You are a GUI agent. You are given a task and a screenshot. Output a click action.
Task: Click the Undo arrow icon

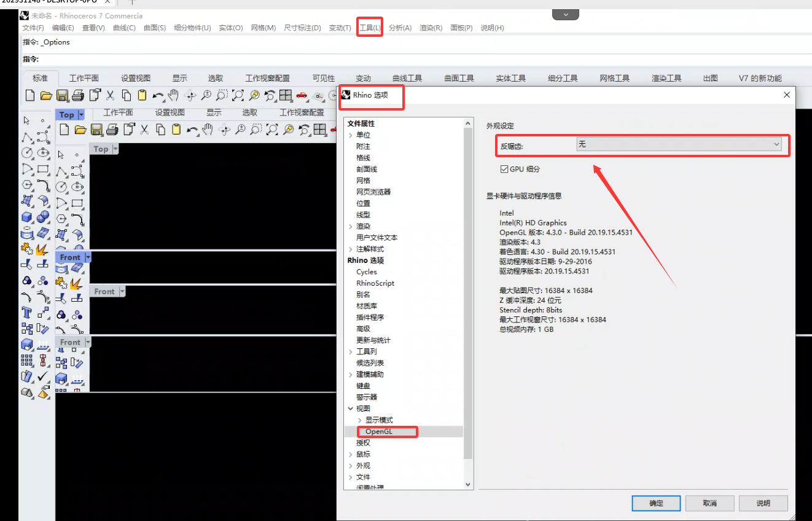[x=158, y=96]
